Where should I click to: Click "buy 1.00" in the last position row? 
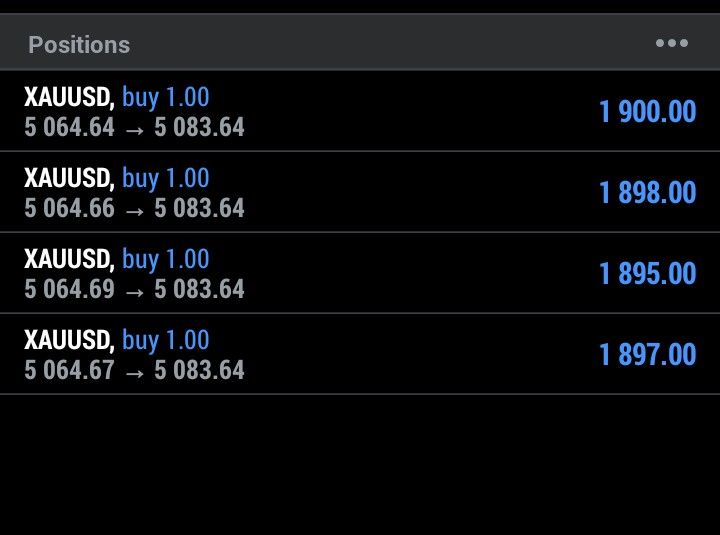[166, 340]
